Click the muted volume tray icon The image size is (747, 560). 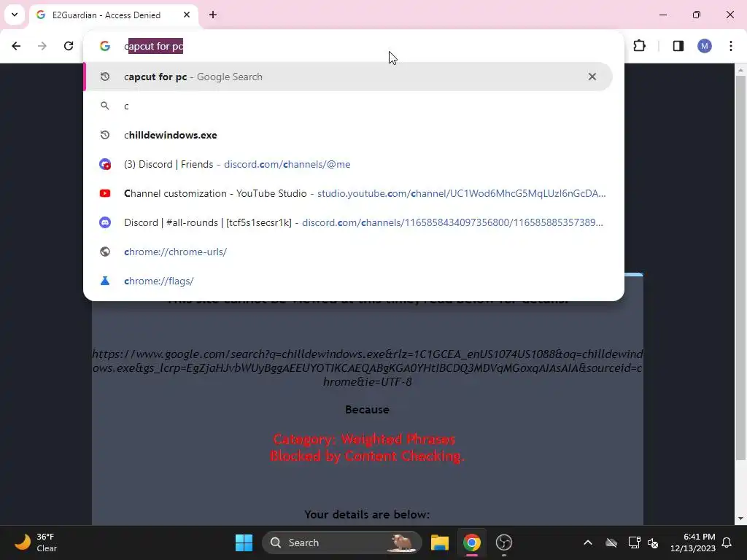click(x=653, y=542)
